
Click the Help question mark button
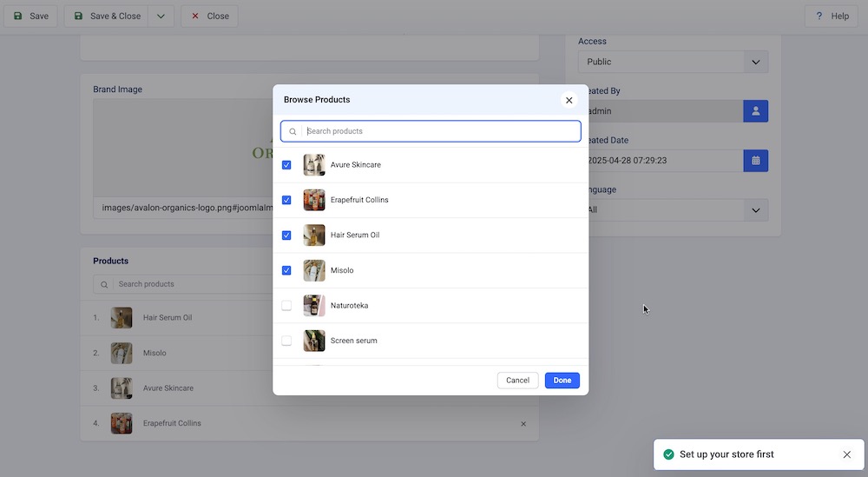pos(831,16)
